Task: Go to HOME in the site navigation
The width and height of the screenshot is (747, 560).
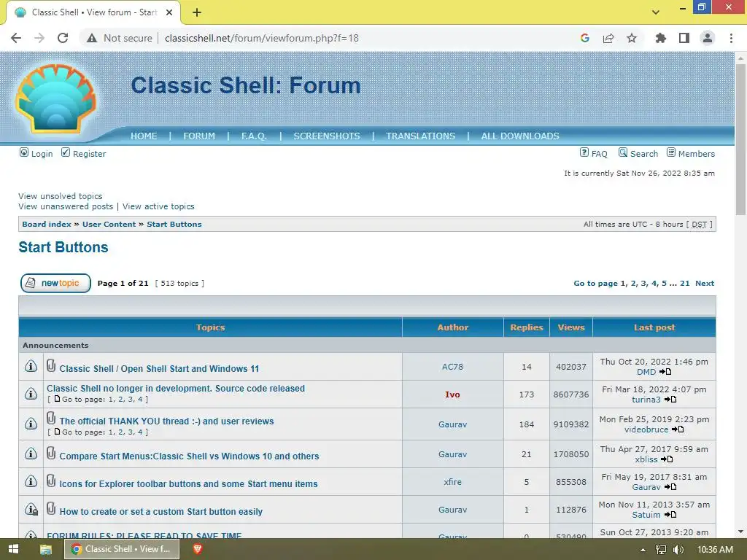Action: (144, 136)
